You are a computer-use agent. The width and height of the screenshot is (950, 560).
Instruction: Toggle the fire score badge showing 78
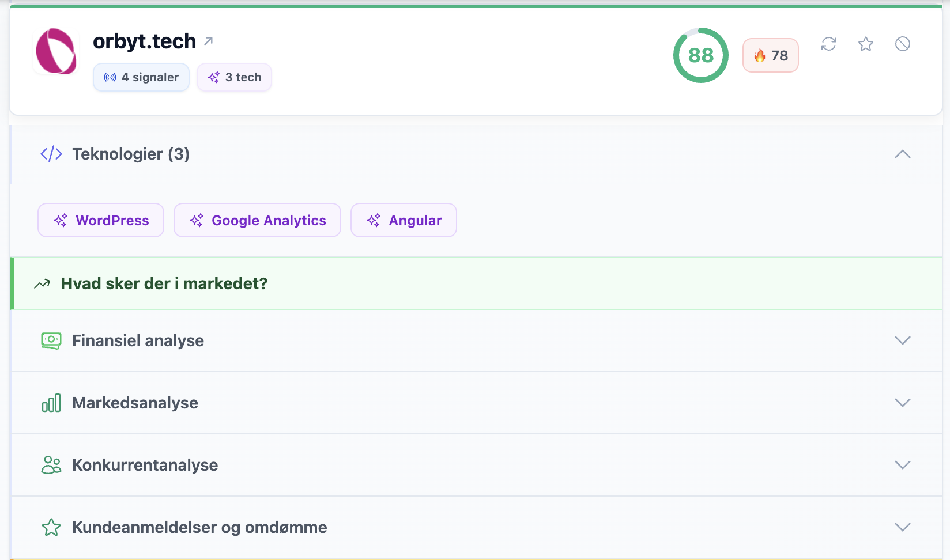coord(770,55)
